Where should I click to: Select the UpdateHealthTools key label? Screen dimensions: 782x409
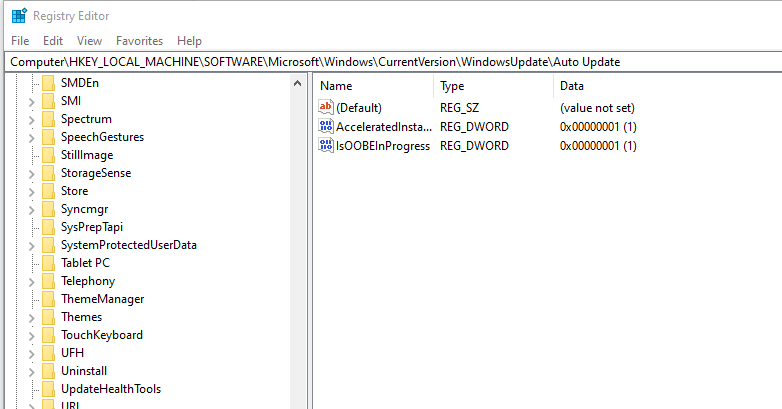click(111, 389)
